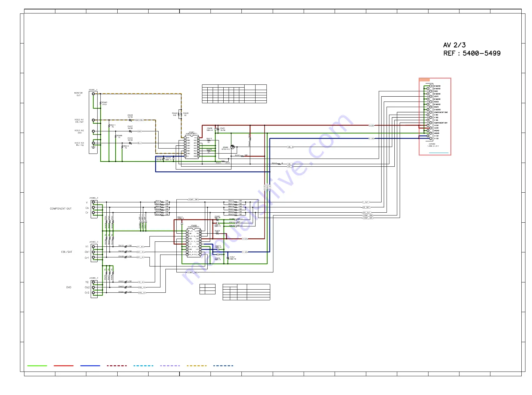The image size is (532, 395).
Task: Click the dashed cyan legend line
Action: pos(144,366)
